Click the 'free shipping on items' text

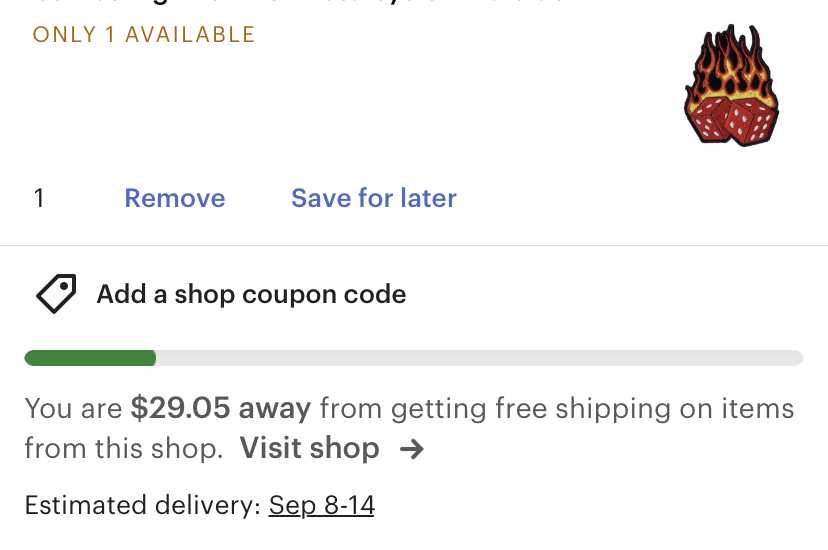593,408
